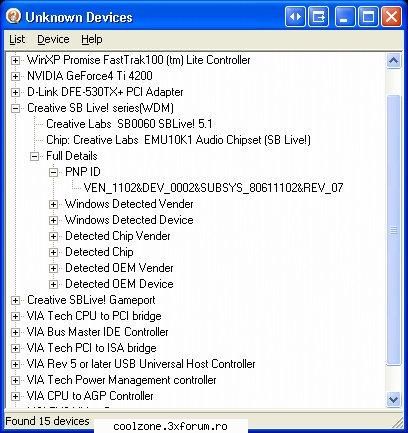Select the Full Details label
The width and height of the screenshot is (408, 433).
tap(72, 156)
